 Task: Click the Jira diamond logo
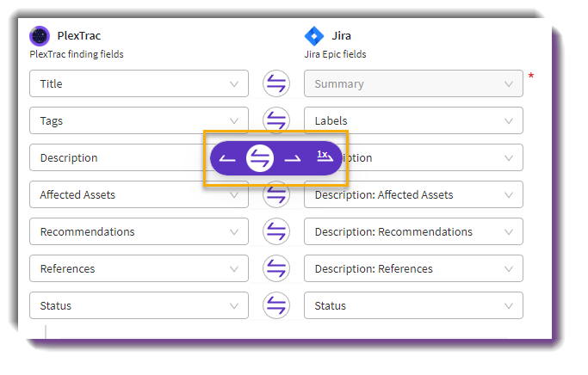pos(314,36)
